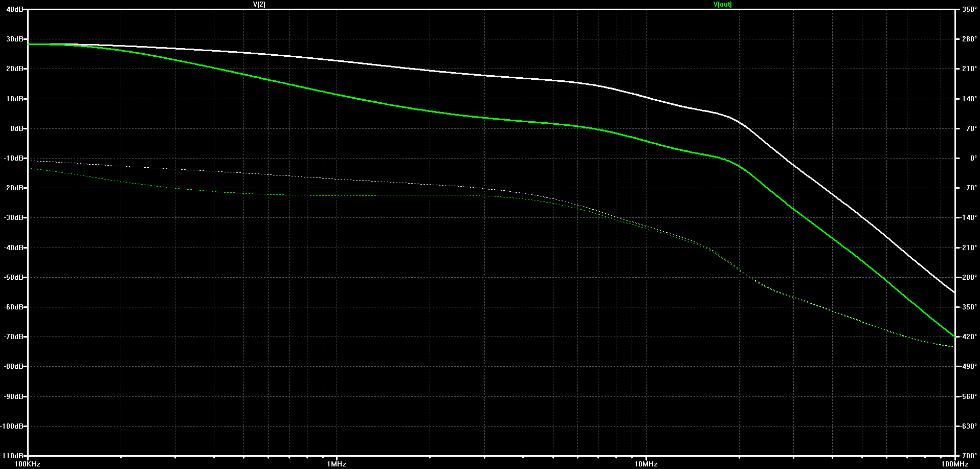Click the -700° phase axis label
The image size is (980, 469).
tap(968, 455)
